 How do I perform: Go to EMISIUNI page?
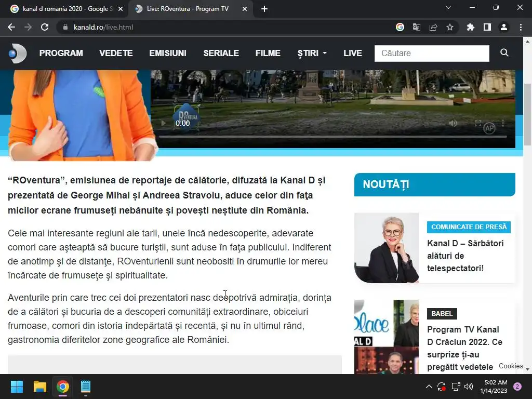click(168, 54)
